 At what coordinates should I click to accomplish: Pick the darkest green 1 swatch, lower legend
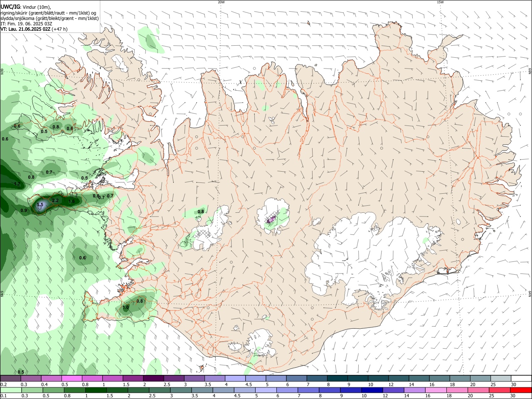pyautogui.click(x=96, y=390)
